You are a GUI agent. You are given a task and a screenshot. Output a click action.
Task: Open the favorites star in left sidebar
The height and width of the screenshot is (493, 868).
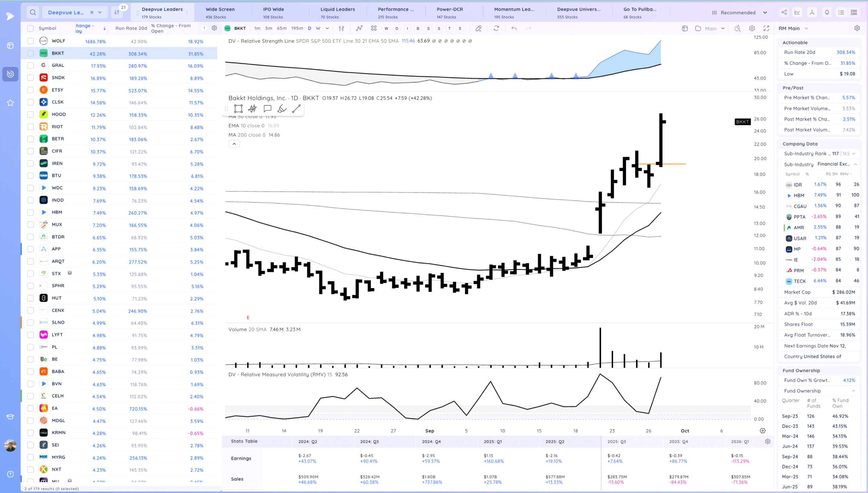(10, 103)
